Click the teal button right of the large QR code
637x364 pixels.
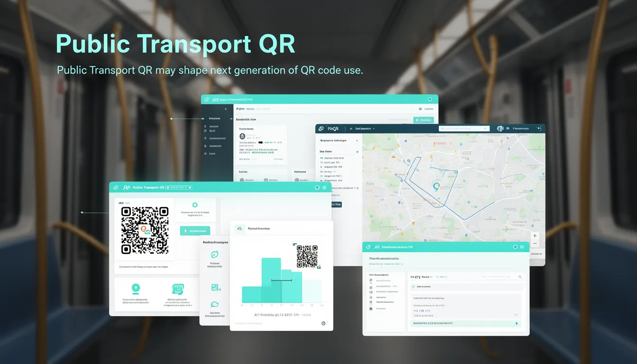(195, 231)
